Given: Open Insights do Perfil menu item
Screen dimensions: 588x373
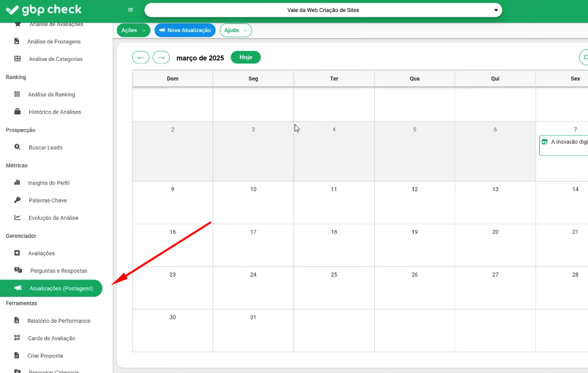Looking at the screenshot, I should tap(49, 182).
